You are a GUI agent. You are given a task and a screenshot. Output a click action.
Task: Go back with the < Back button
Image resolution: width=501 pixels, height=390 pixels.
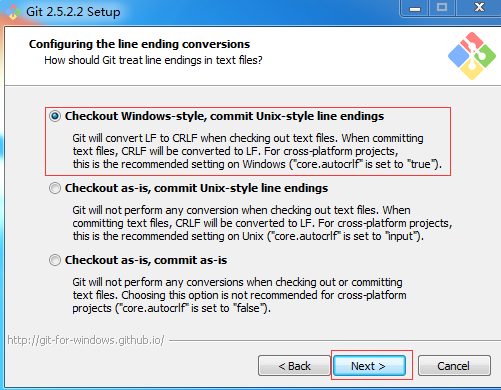click(294, 366)
